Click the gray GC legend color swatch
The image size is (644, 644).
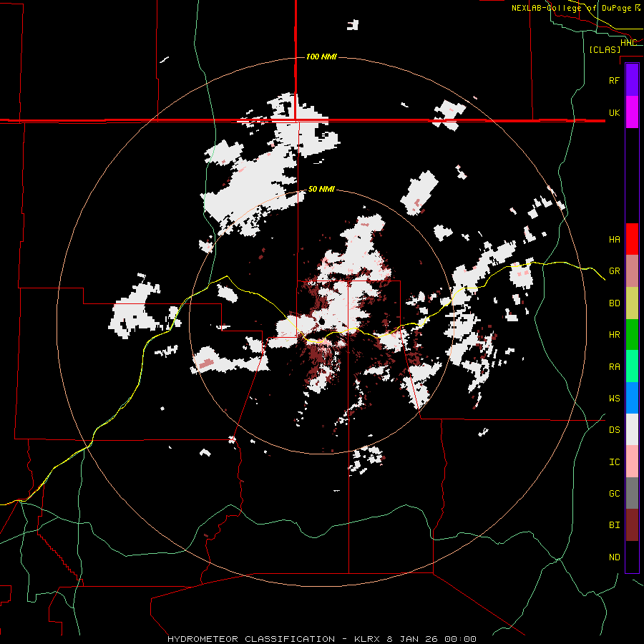point(632,493)
